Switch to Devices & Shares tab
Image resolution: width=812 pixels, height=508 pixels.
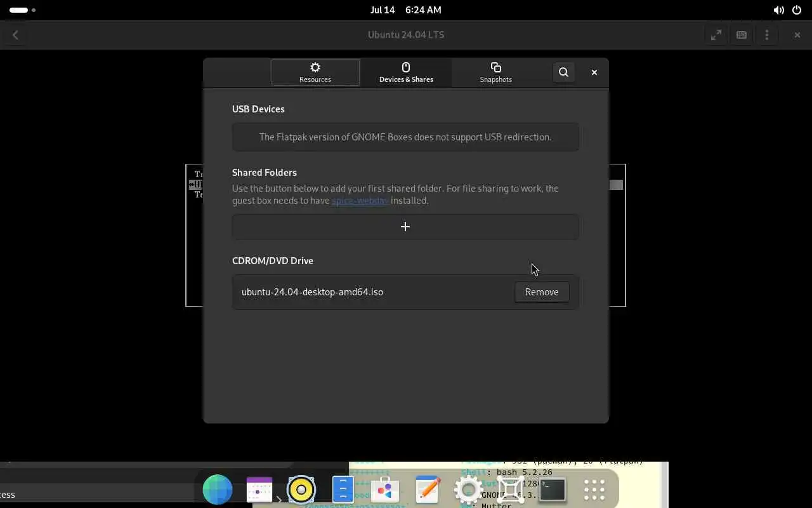(x=406, y=72)
